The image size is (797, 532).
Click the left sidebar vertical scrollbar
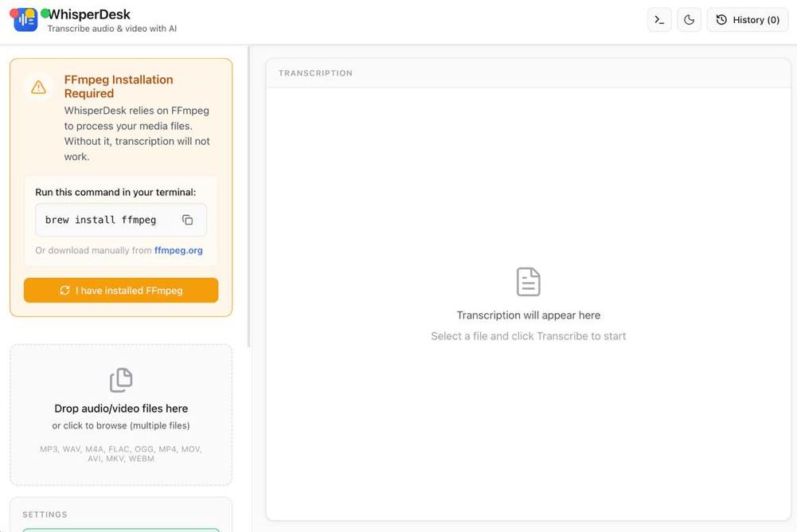tap(249, 199)
